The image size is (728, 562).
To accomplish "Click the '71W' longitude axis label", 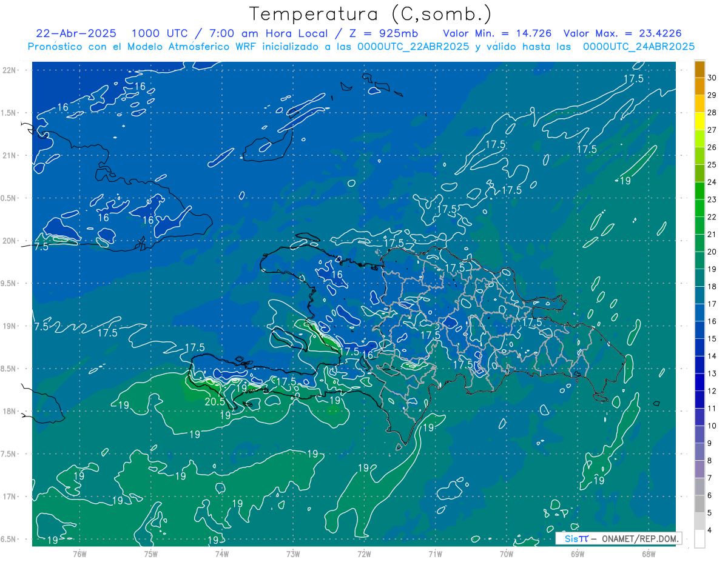I will coord(435,554).
